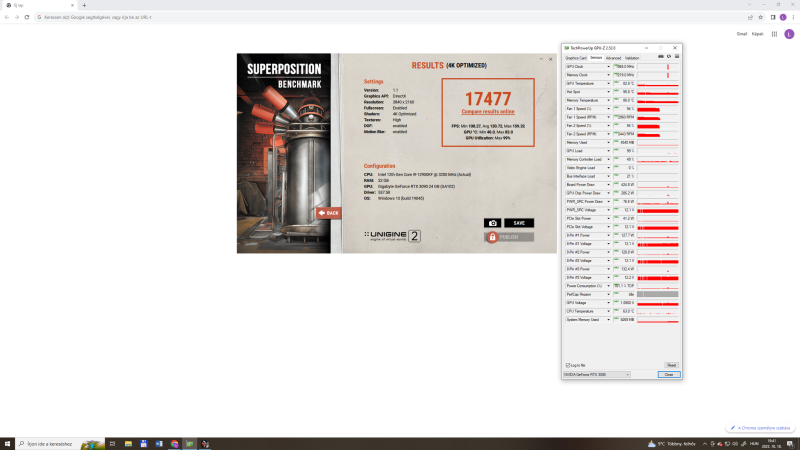Click the GPU-Z refresh icon
This screenshot has width=800, height=450.
pyautogui.click(x=669, y=57)
